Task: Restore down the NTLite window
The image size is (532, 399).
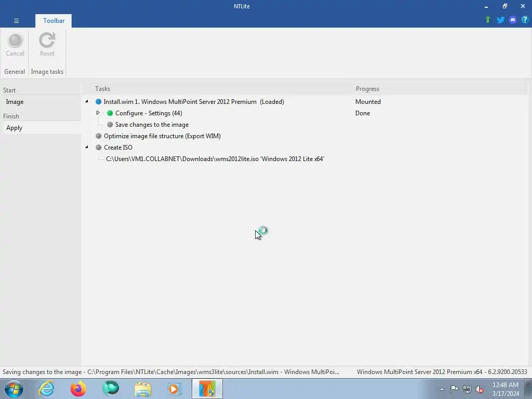Action: [x=505, y=6]
